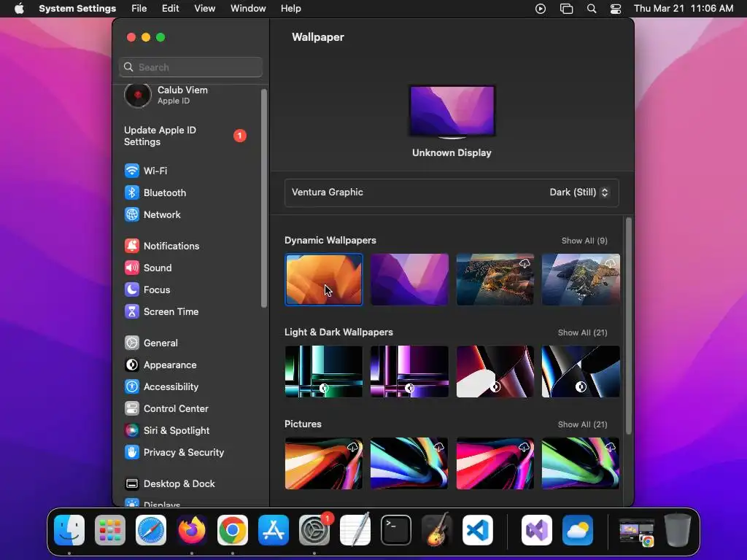The height and width of the screenshot is (560, 747).
Task: Open the purple Visual Studio app in Dock
Action: click(x=537, y=530)
